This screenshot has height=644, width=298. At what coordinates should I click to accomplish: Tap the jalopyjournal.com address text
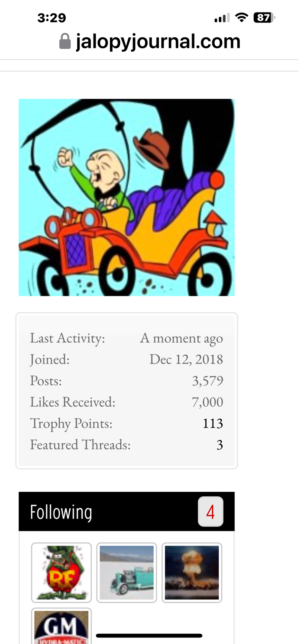pos(158,41)
